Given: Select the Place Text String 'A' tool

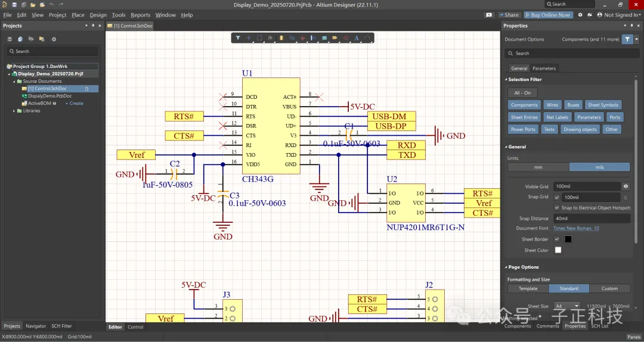Looking at the screenshot, I should coord(357,38).
